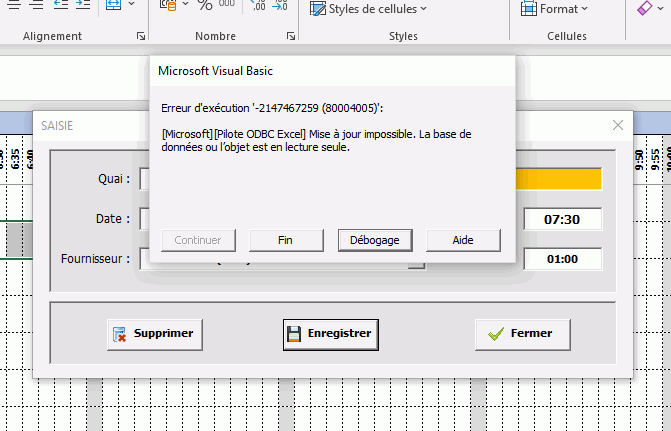Click the increase indent icon

(83, 4)
